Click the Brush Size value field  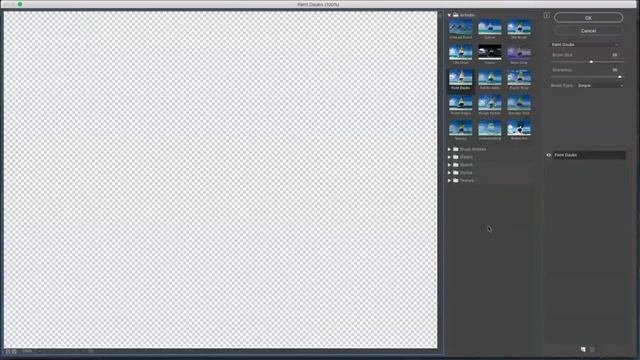(614, 55)
